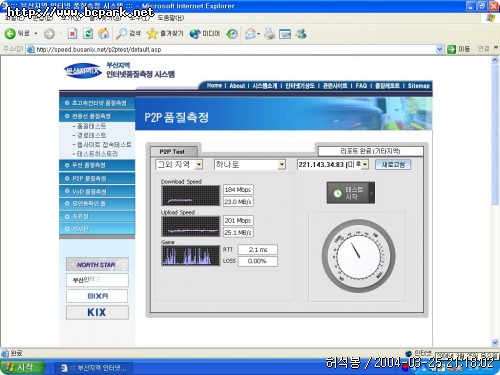Open Favorites with the star icon
Screen dimensions: 500x375
pos(152,33)
